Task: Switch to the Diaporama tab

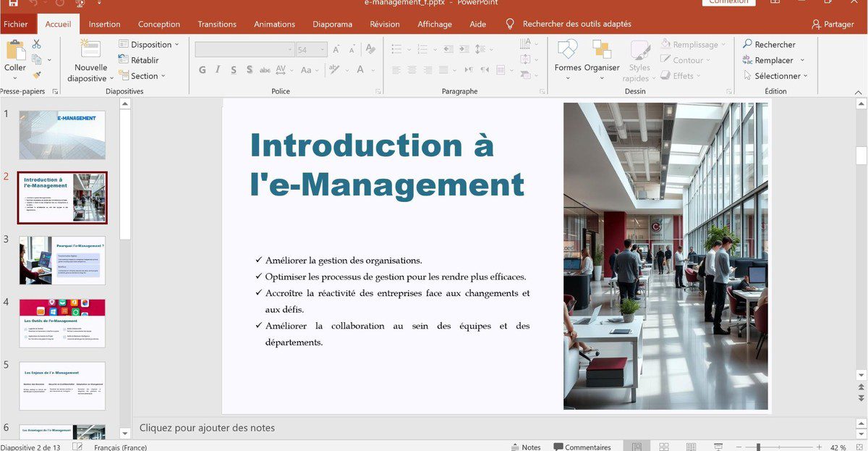Action: (333, 24)
